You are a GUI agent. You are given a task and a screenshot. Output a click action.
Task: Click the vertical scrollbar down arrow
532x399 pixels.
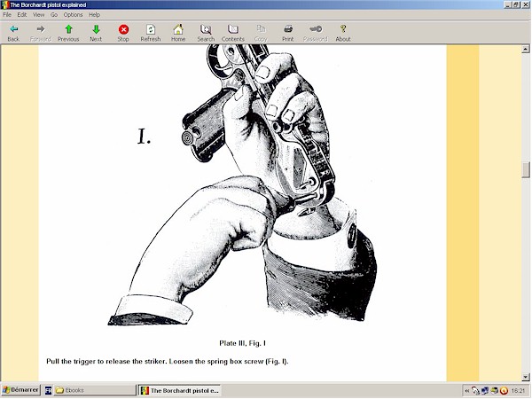pos(526,377)
